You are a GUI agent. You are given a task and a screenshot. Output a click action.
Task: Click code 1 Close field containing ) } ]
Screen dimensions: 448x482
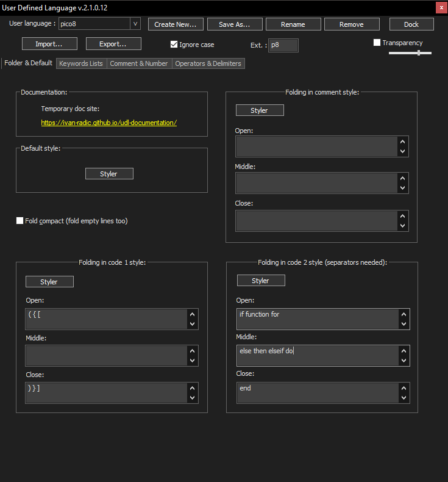pos(106,393)
